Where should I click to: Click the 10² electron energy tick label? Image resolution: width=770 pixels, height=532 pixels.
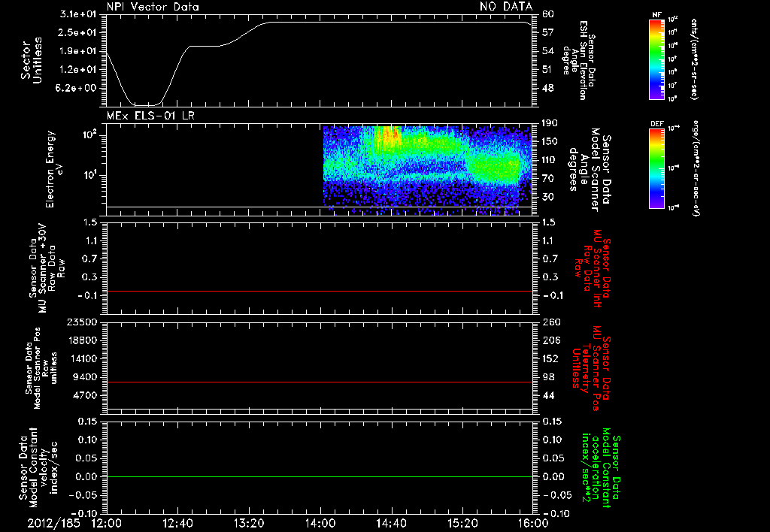click(x=89, y=135)
